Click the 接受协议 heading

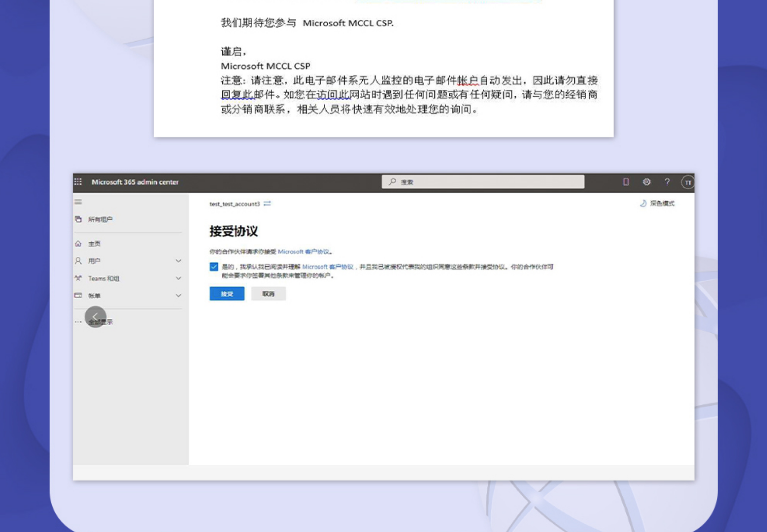pyautogui.click(x=234, y=231)
